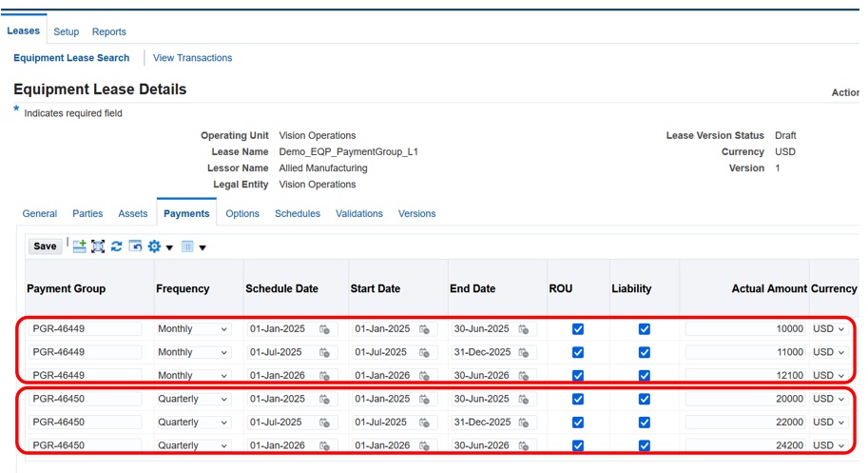The image size is (868, 473).
Task: Switch to the Options tab
Action: 242,214
